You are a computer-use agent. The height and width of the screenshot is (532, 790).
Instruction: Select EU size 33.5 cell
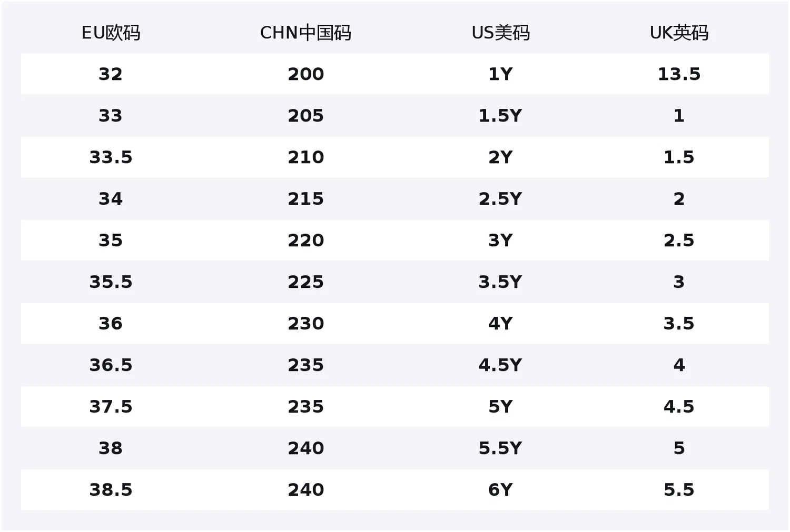tap(111, 157)
